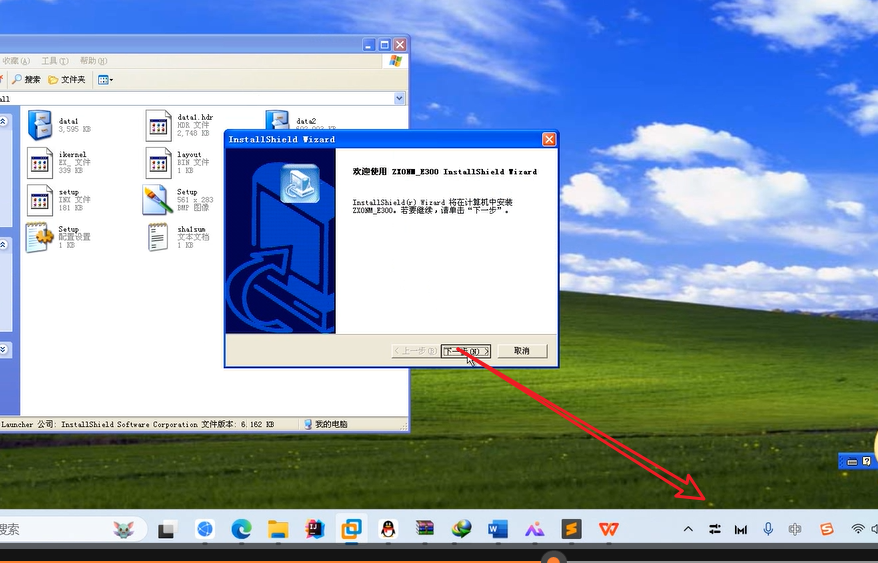Toggle the 中 input method indicator
878x563 pixels.
(795, 529)
